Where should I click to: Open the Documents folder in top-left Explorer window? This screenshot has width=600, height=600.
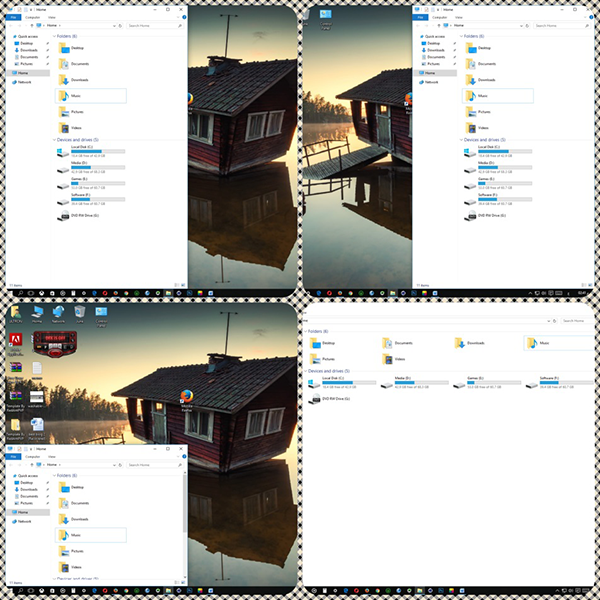coord(74,64)
